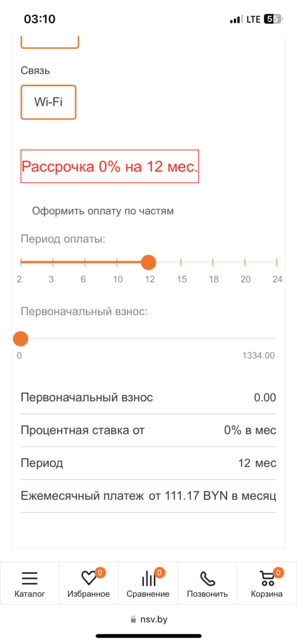Choose the 15 month tick on period slider
Viewport: 297px width, 644px height.
click(181, 262)
